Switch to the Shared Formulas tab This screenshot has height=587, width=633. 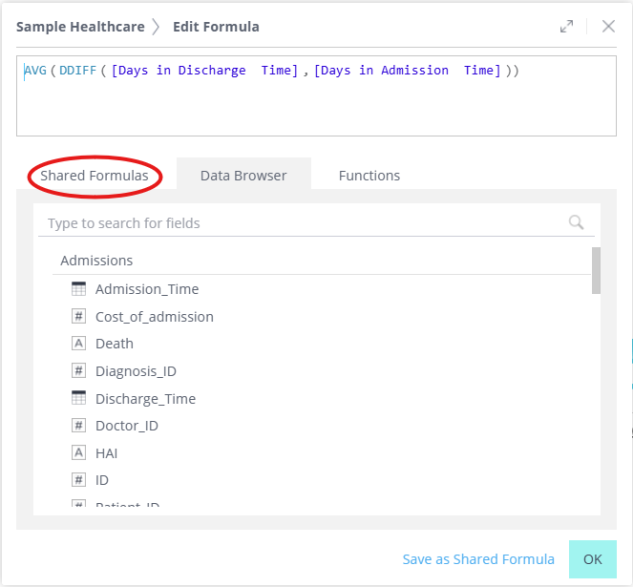pos(94,175)
